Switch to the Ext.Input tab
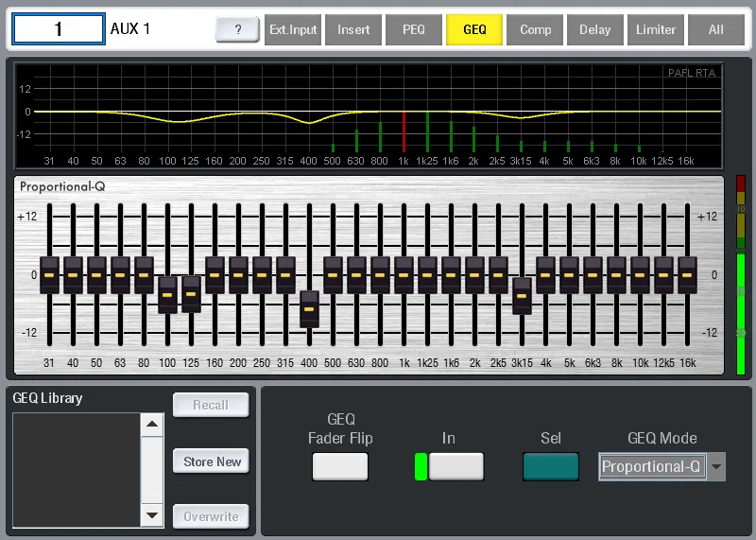Viewport: 756px width, 540px height. pyautogui.click(x=293, y=29)
